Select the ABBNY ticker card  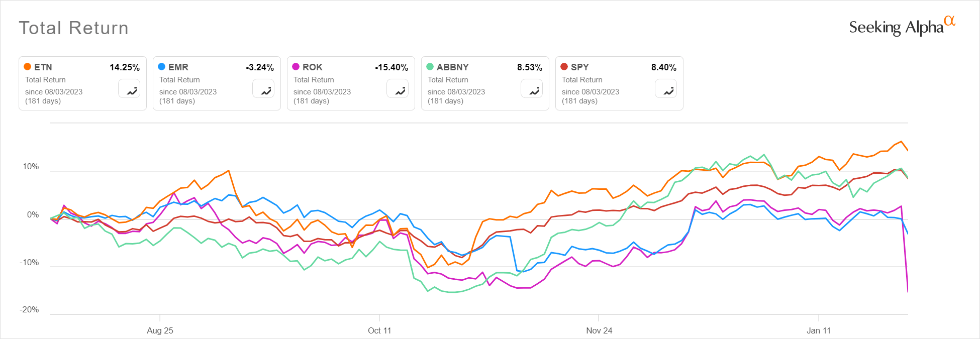click(485, 83)
